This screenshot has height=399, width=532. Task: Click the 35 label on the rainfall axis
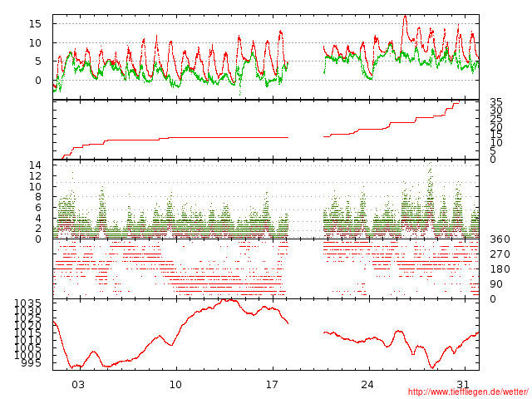(x=496, y=101)
